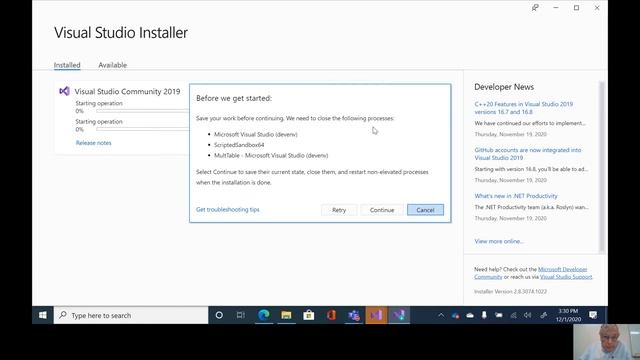Open the Action Center notifications icon
This screenshot has height=360, width=640.
593,315
